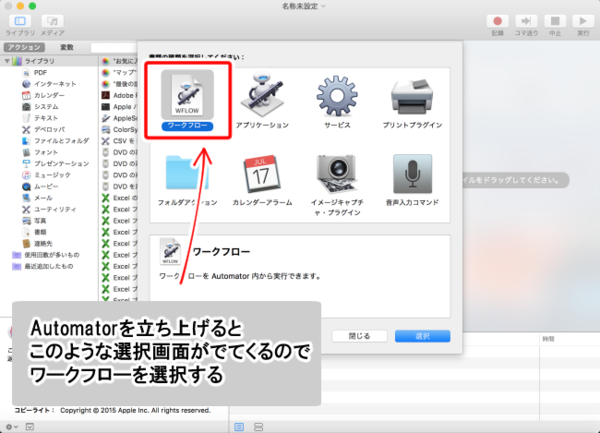Choose the アプリケーション document type
The width and height of the screenshot is (600, 433).
[262, 95]
